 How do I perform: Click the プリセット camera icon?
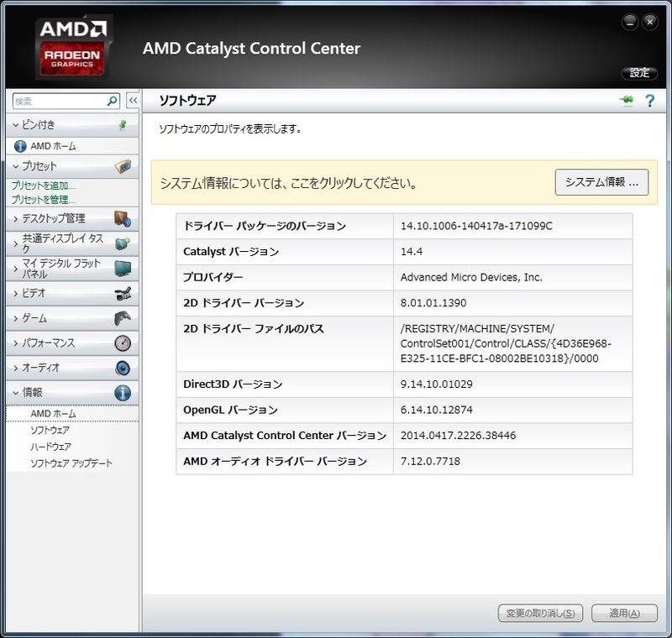point(123,166)
